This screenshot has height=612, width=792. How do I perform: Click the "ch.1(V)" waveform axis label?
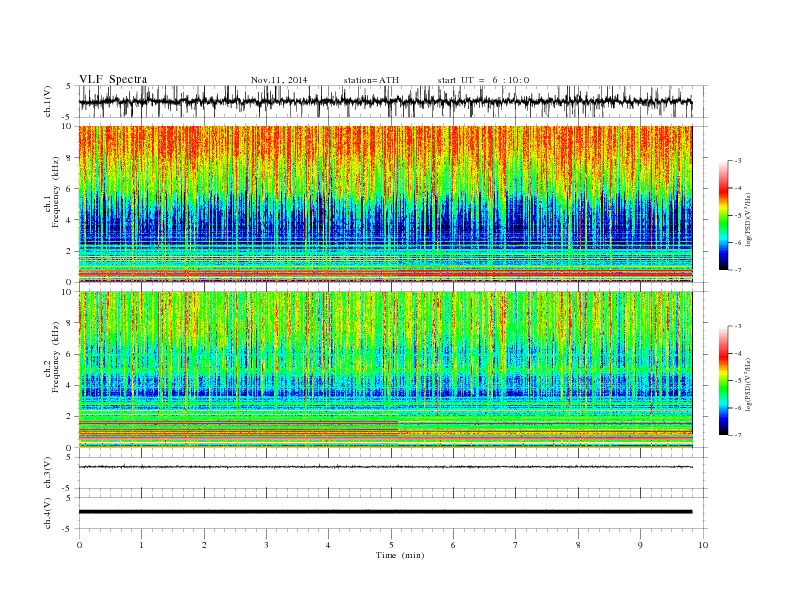tap(48, 101)
